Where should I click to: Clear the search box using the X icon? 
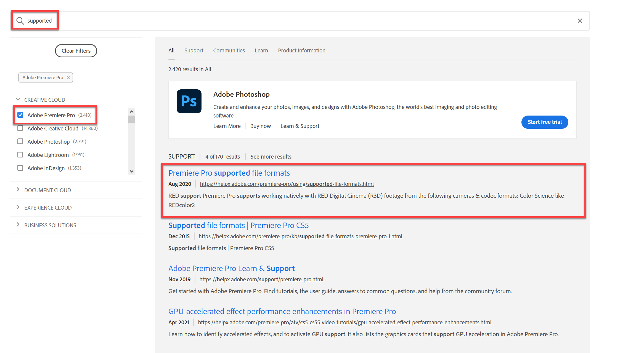580,20
